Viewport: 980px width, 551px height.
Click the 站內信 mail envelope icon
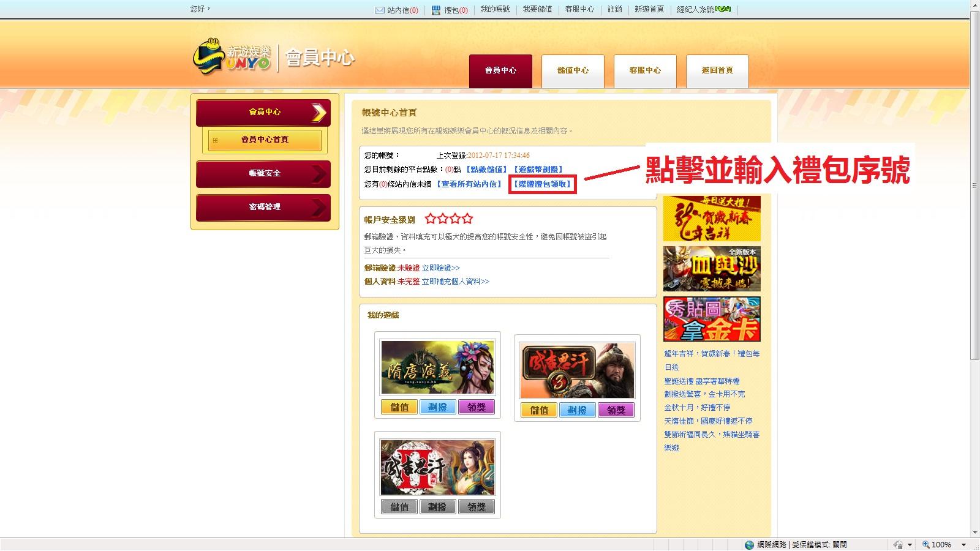coord(379,10)
